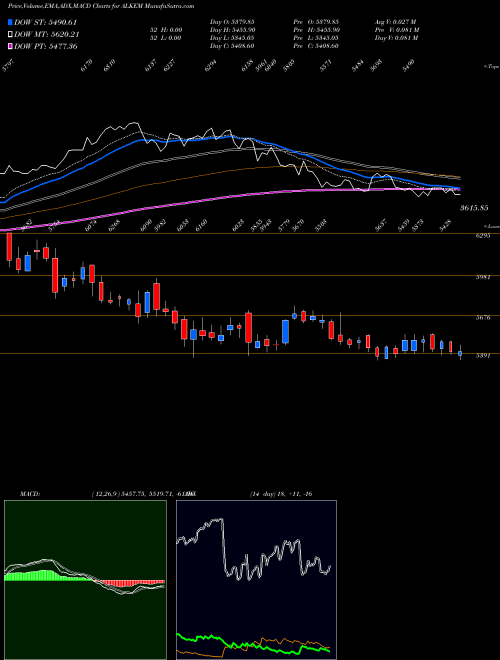This screenshot has width=500, height=660.
Task: Click the Day V 0.081 M volume text
Action: click(x=396, y=38)
